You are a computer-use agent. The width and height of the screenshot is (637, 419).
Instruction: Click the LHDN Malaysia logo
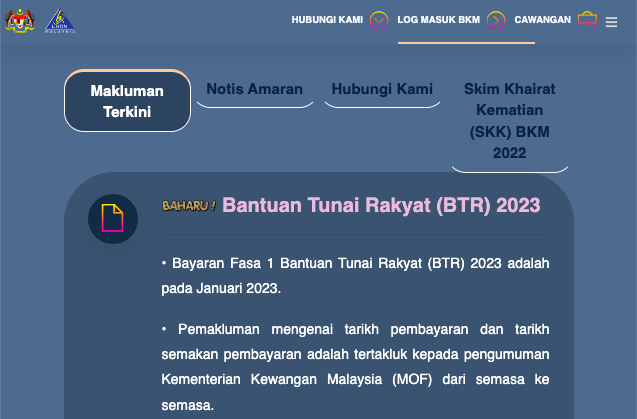point(60,20)
